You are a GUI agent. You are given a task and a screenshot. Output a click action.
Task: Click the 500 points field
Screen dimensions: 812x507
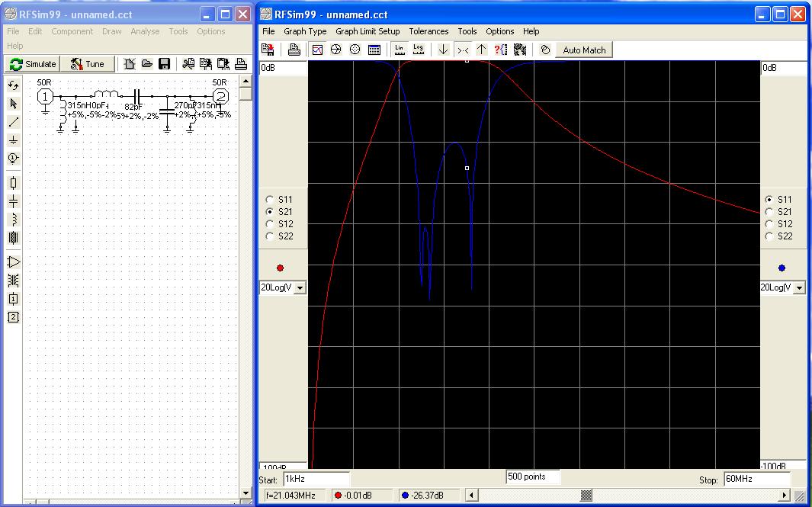tap(533, 477)
